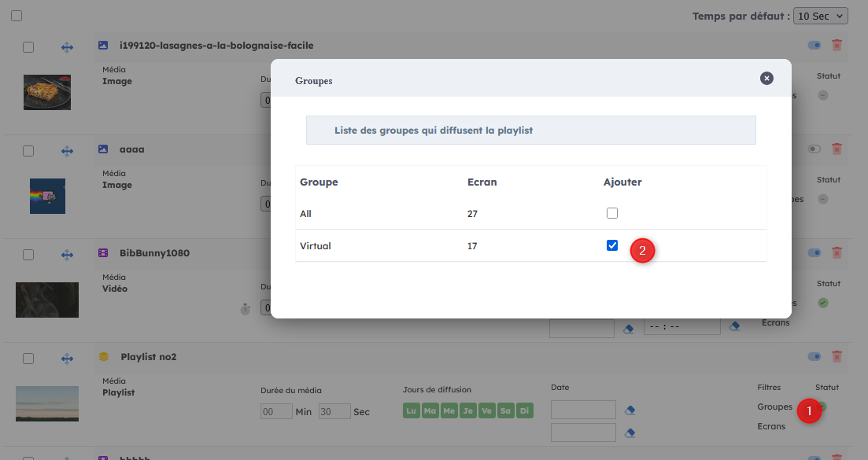This screenshot has width=868, height=460.
Task: Uncheck the Ajouter box for group Virtual
Action: [612, 245]
